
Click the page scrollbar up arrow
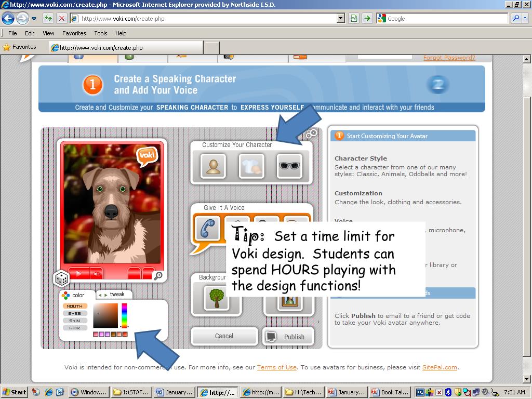526,59
